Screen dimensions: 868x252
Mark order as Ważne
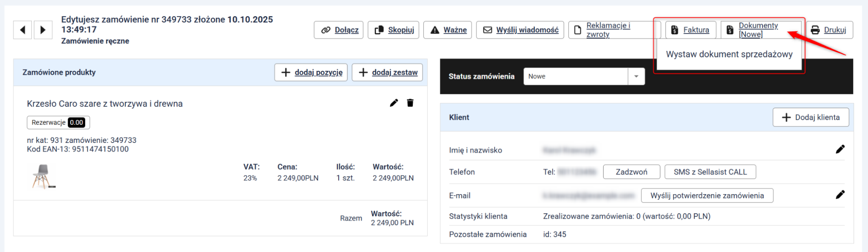(x=448, y=30)
